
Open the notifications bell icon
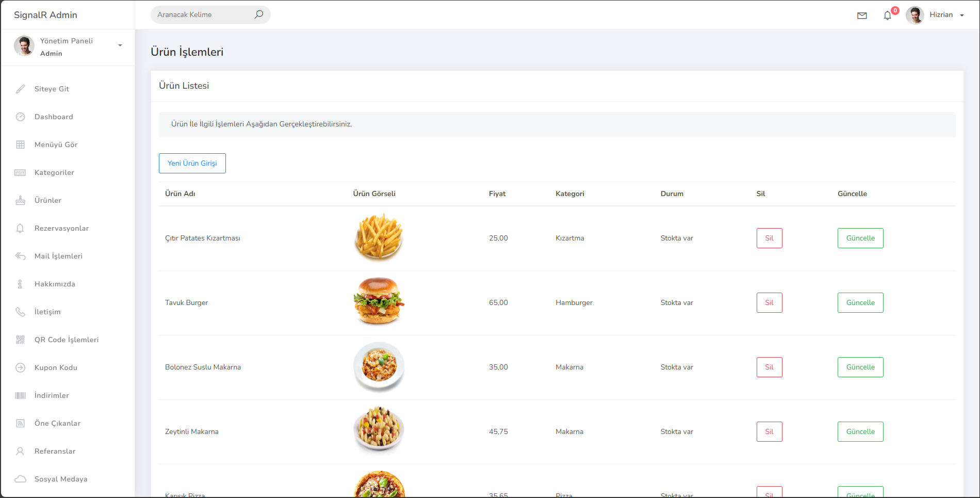point(887,15)
